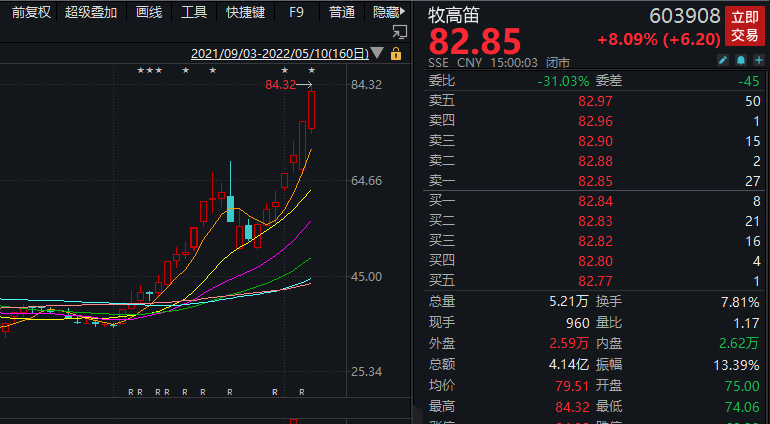Click the tall cyan candlestick in the chart
Screen dimensions: 770x424
click(230, 208)
